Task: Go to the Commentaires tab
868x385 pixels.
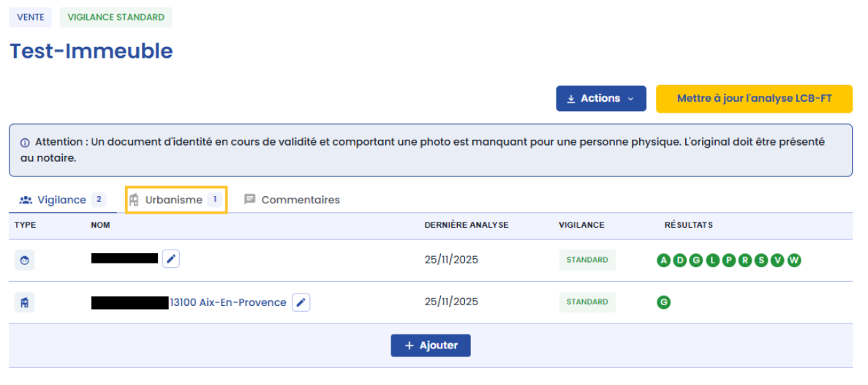Action: click(292, 200)
